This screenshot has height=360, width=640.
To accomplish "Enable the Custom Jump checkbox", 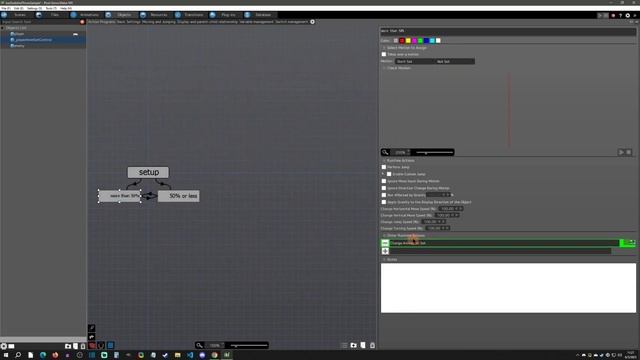I will pos(389,174).
